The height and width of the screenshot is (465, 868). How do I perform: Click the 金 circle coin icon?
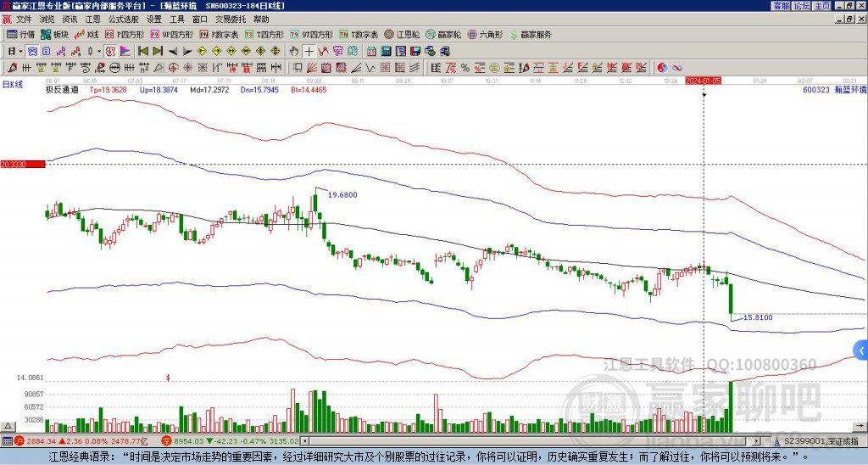coord(493,68)
